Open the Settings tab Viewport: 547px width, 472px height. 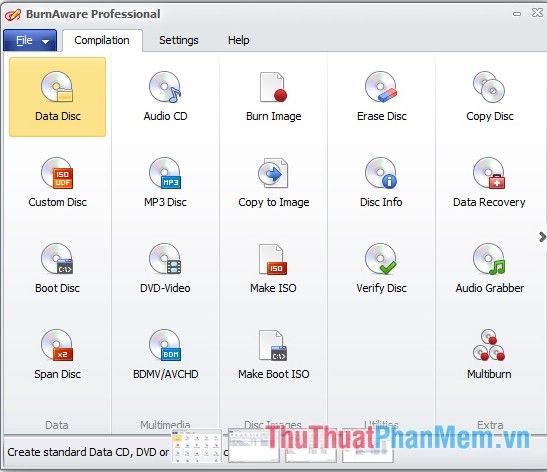179,40
